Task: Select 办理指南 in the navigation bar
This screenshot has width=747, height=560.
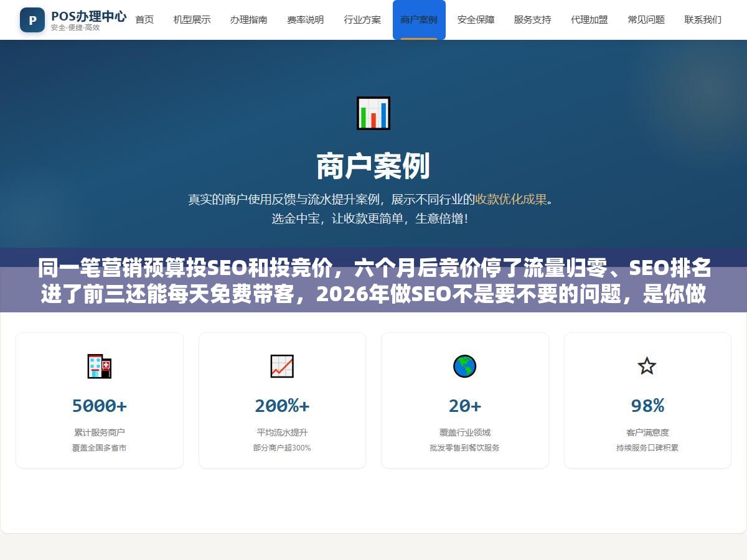Action: (248, 20)
